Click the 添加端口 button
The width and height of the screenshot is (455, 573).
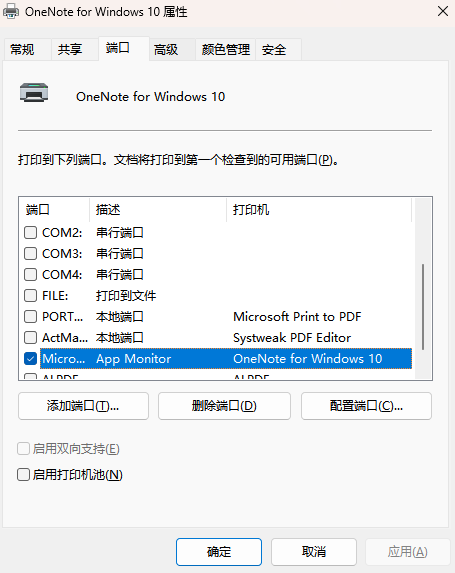click(83, 406)
